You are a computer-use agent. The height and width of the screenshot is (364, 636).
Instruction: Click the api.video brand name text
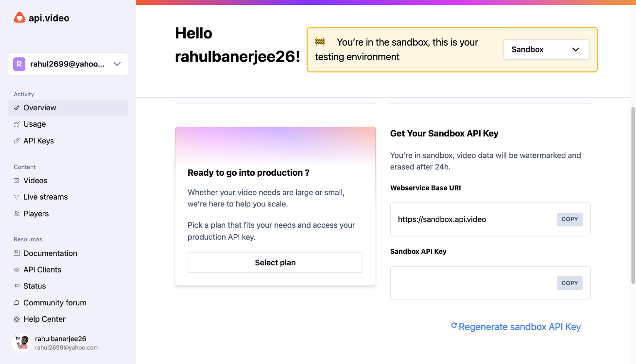coord(49,18)
